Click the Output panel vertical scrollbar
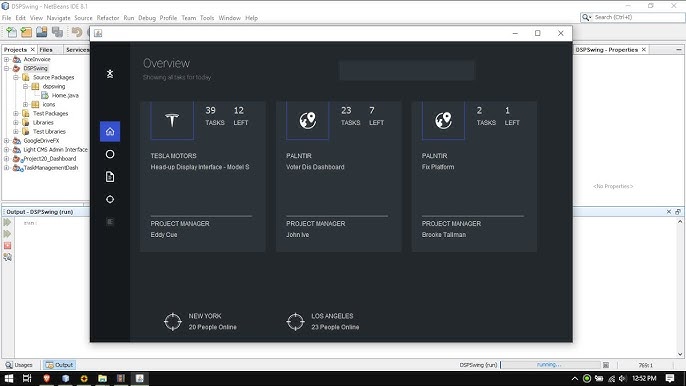The width and height of the screenshot is (686, 386). tap(680, 288)
